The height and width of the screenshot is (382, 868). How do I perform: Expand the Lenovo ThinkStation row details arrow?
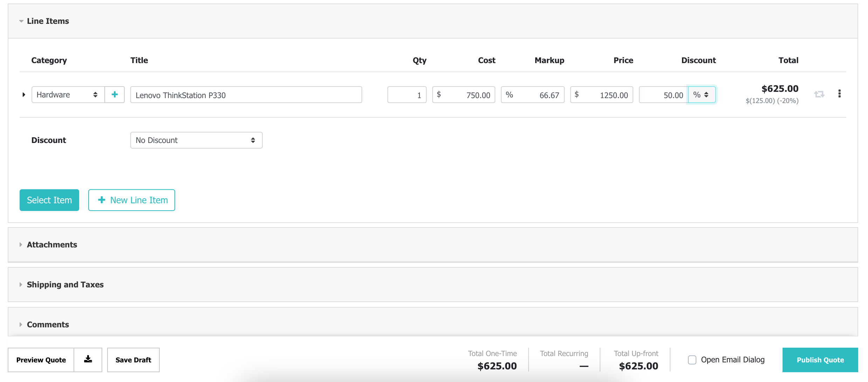[x=23, y=95]
